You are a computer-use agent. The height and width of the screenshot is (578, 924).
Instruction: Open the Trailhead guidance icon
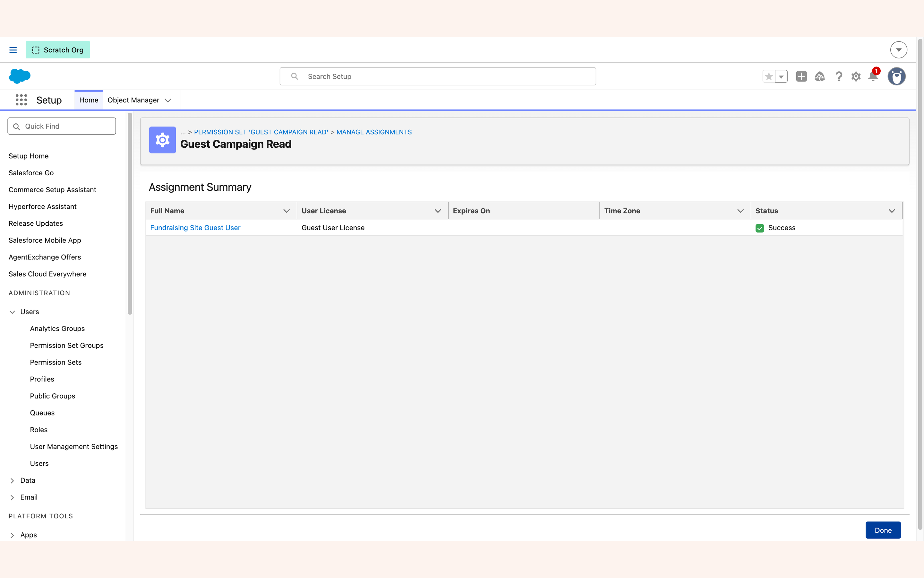pyautogui.click(x=819, y=76)
